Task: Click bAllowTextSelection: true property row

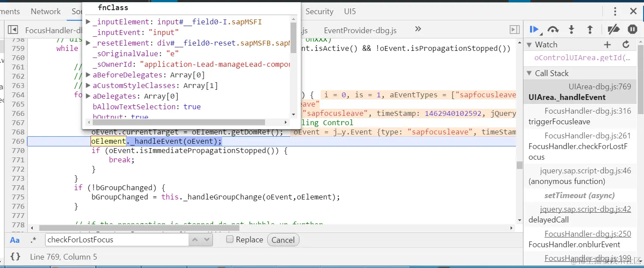Action: [x=147, y=107]
